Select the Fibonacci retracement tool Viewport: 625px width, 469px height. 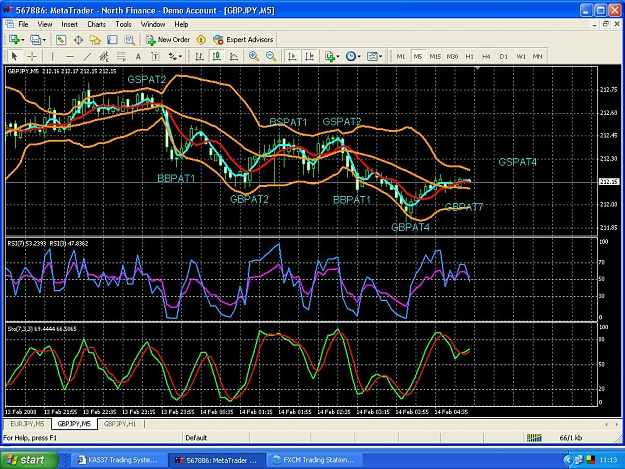(121, 57)
